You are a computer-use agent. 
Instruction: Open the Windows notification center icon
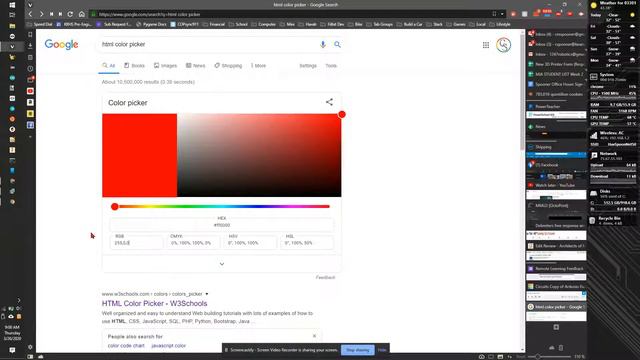coord(12,350)
